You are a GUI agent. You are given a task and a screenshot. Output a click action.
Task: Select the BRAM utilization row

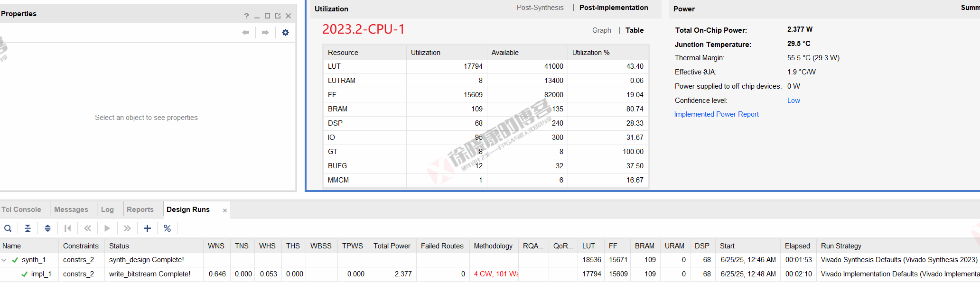[x=485, y=109]
